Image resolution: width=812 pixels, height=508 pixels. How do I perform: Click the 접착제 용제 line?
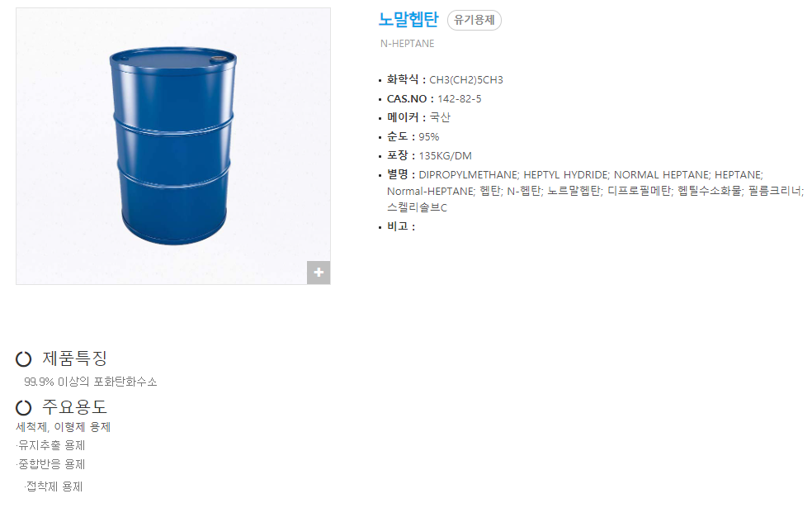(x=54, y=487)
